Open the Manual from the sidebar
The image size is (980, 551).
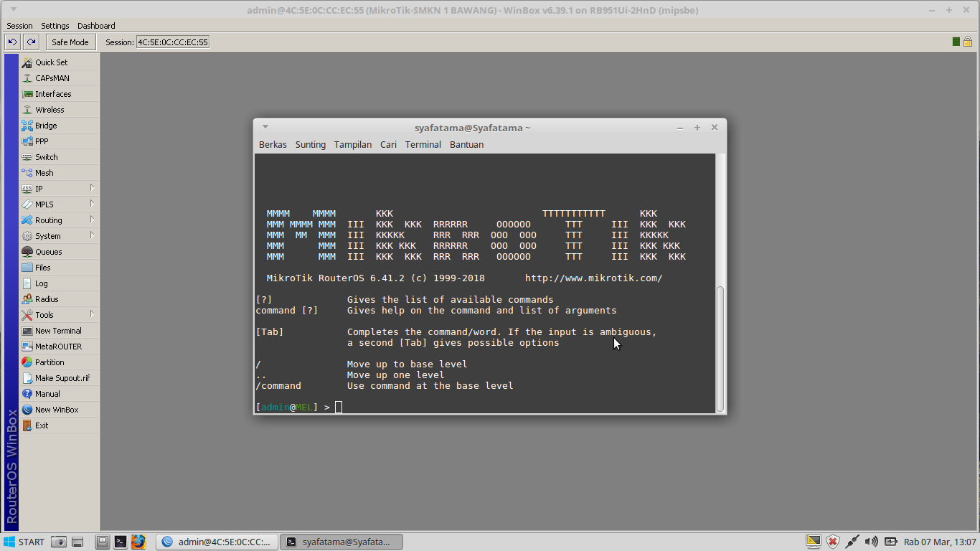point(60,394)
